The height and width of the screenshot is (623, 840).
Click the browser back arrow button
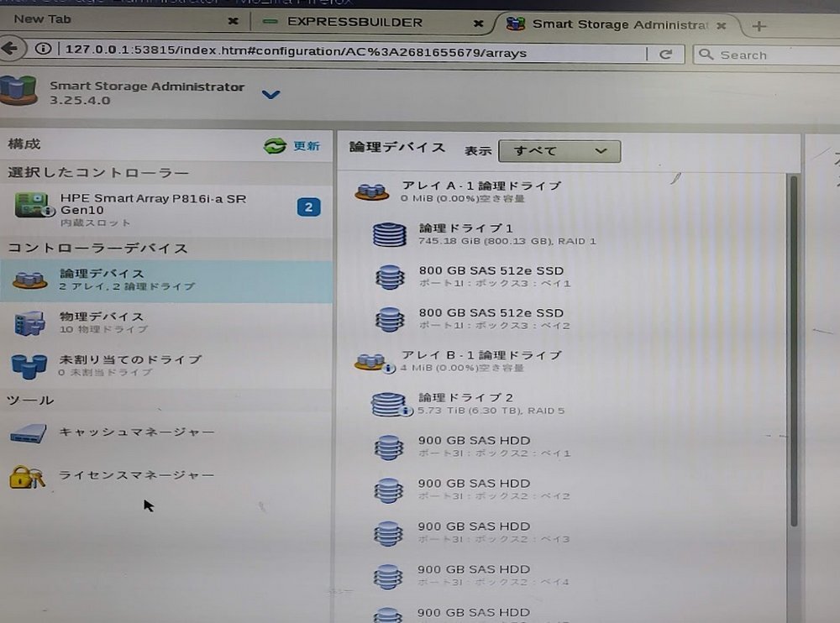[10, 49]
